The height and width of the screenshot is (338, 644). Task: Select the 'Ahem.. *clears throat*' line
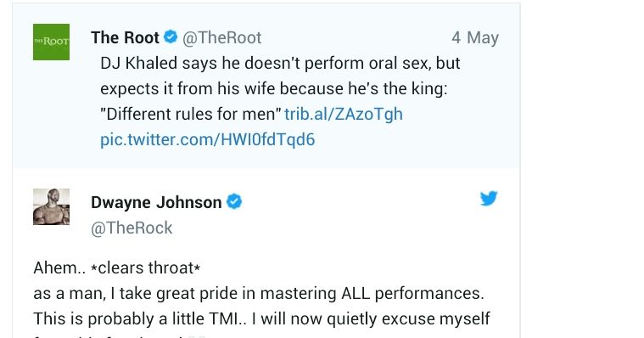click(117, 268)
